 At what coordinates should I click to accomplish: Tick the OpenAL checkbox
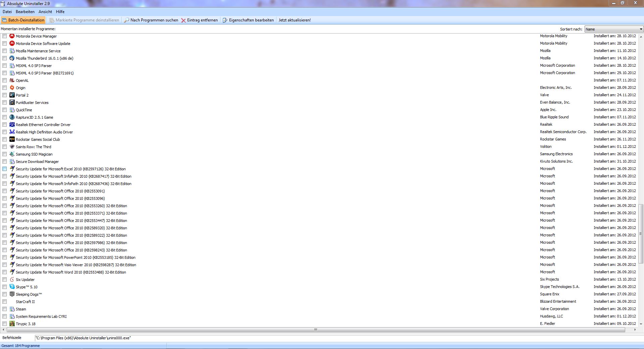click(5, 80)
